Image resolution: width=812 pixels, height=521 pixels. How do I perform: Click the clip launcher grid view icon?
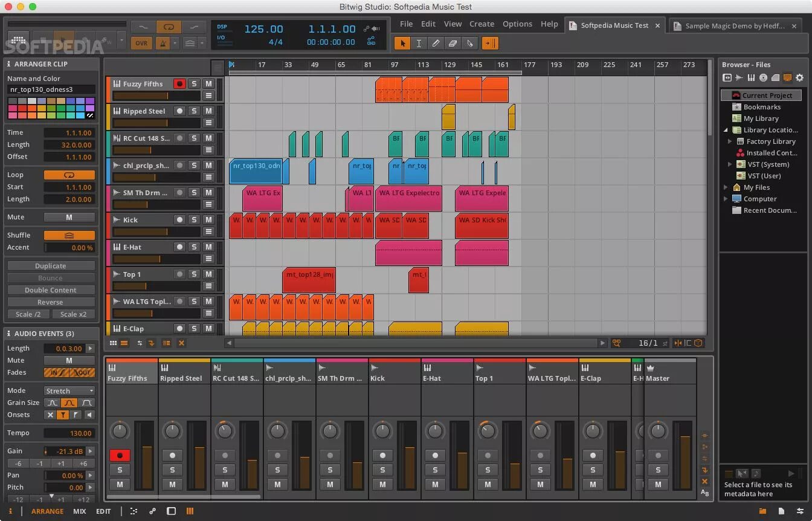click(113, 343)
